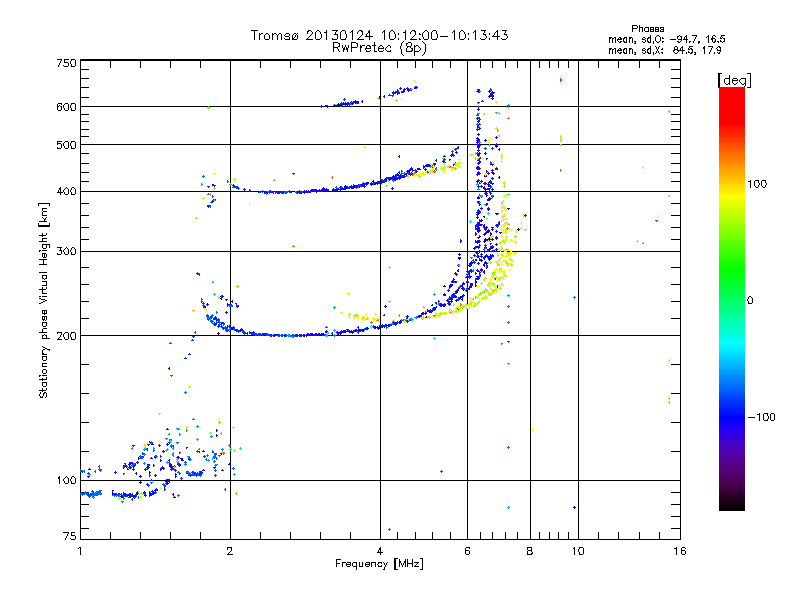
Task: Click the x-axis tick label '8'
Action: pyautogui.click(x=530, y=551)
